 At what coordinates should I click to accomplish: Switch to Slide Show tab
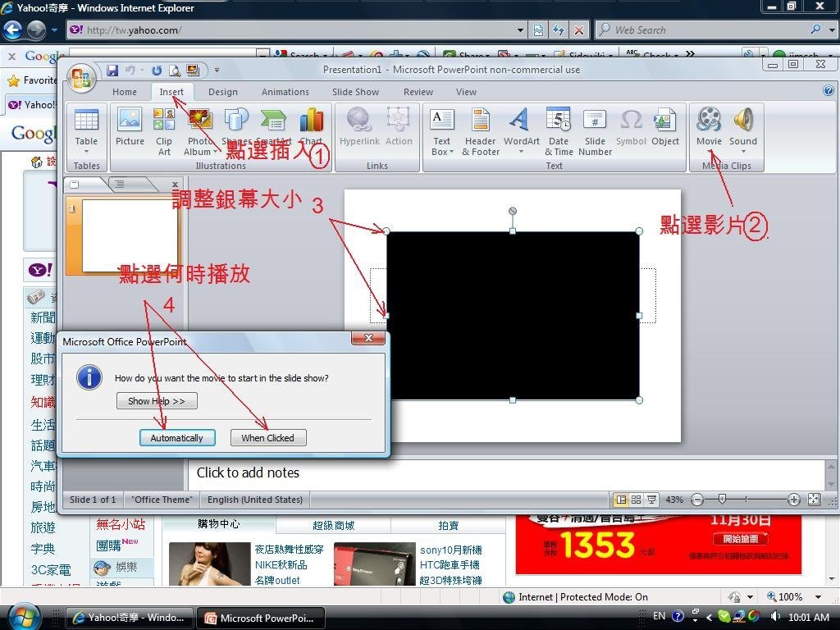pyautogui.click(x=355, y=92)
